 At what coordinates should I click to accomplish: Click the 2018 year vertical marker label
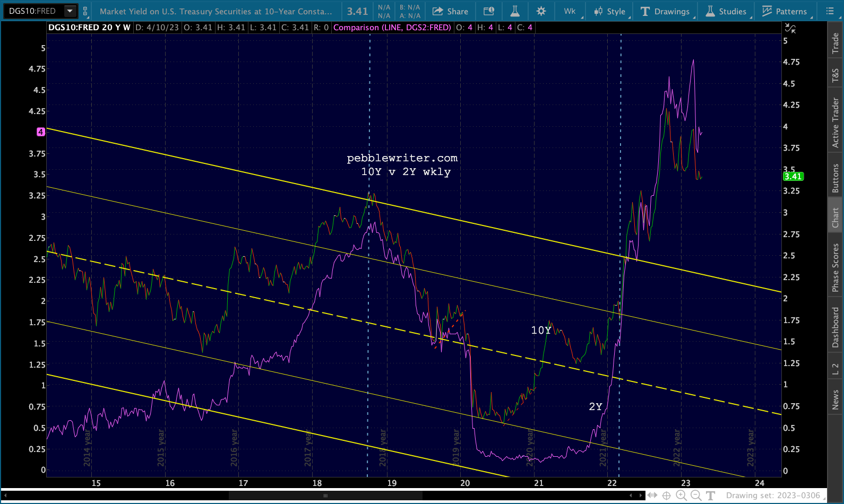[383, 448]
